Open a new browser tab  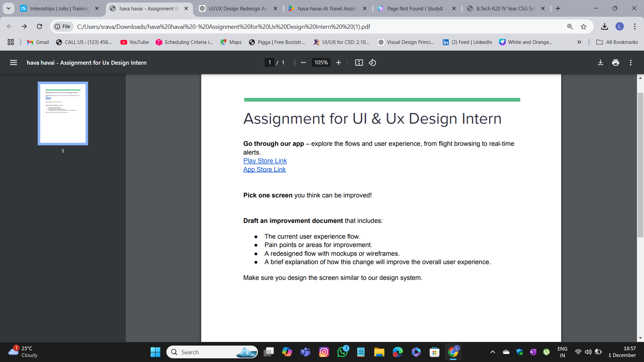[558, 8]
